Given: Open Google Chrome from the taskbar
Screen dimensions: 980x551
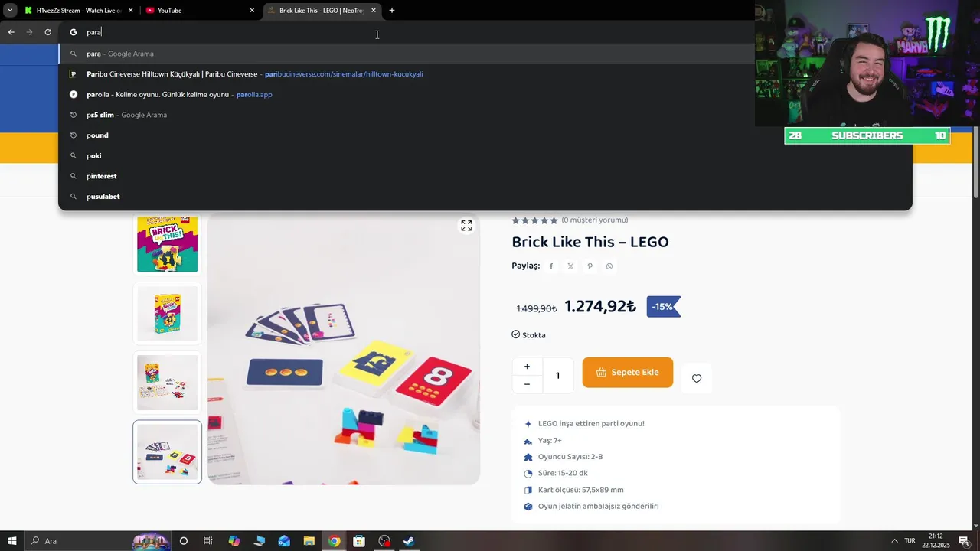Looking at the screenshot, I should (x=335, y=541).
